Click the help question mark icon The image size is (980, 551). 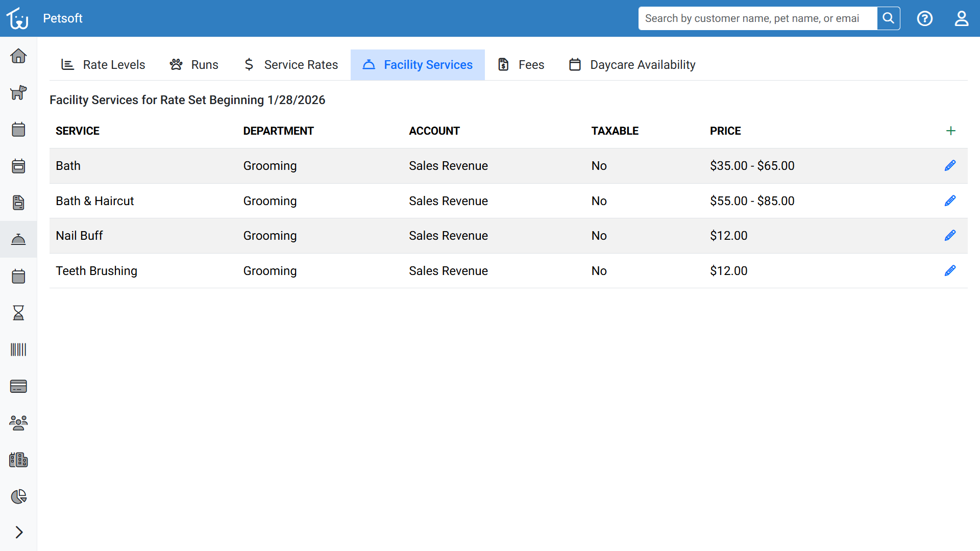tap(924, 18)
